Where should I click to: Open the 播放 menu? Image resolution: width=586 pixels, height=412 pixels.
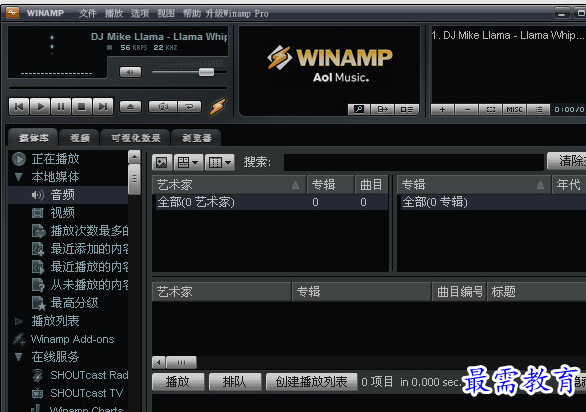114,13
